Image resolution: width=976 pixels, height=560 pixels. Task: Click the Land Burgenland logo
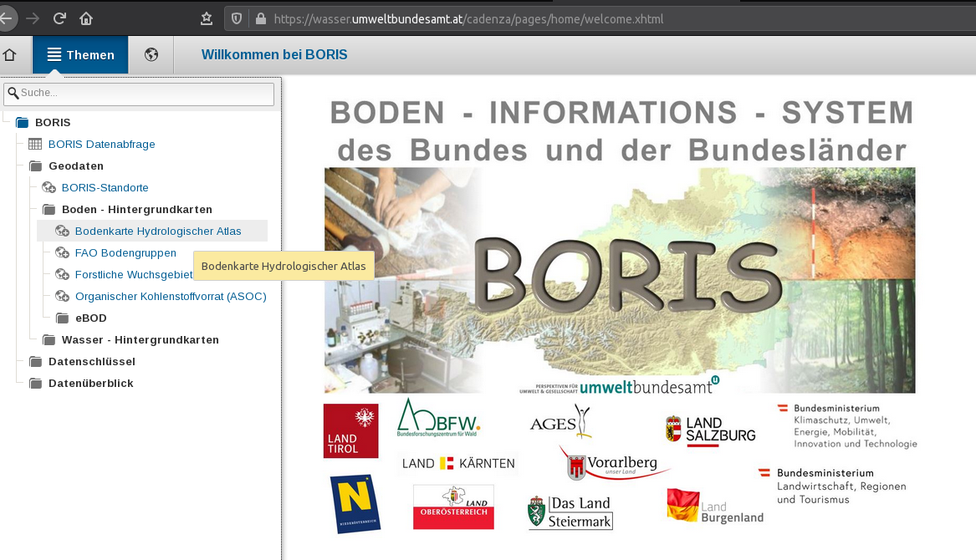715,506
